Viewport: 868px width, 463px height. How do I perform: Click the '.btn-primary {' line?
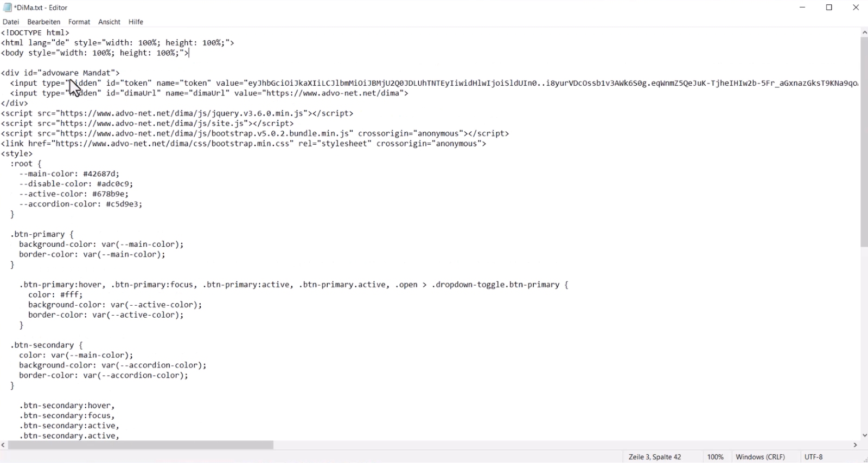click(42, 234)
